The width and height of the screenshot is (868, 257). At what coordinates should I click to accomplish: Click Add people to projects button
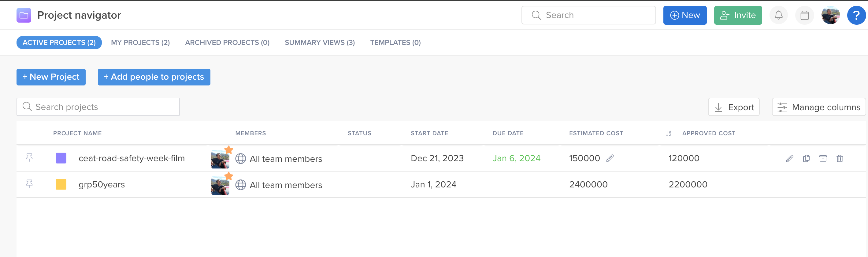click(154, 77)
